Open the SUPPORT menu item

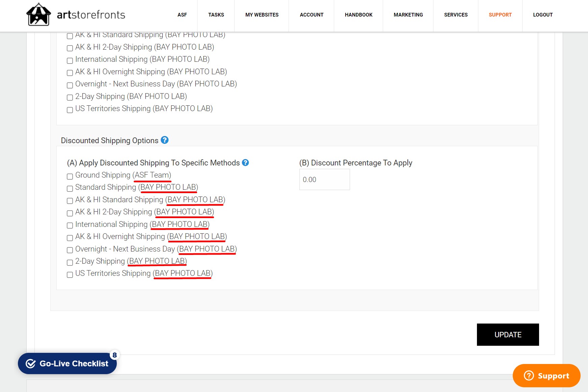point(500,15)
